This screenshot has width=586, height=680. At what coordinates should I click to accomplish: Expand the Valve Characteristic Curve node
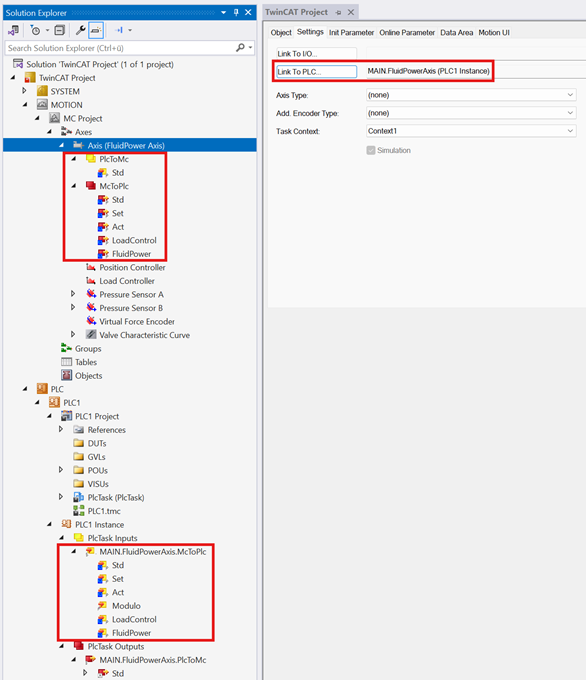pyautogui.click(x=73, y=334)
